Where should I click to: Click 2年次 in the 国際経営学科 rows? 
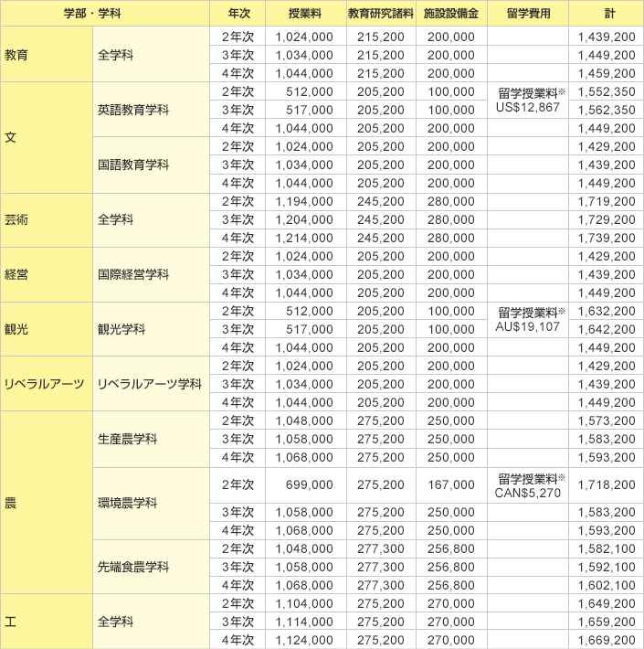coord(238,256)
